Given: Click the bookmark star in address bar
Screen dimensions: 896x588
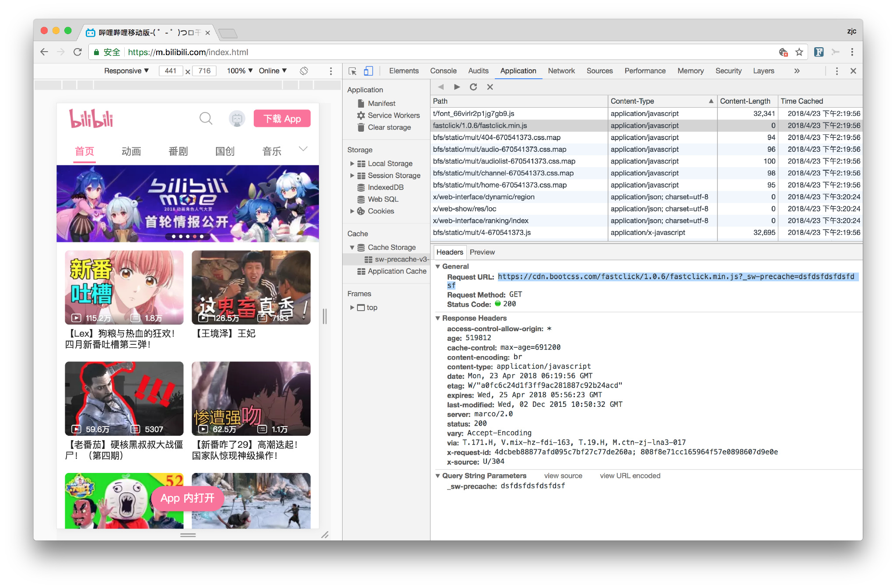Looking at the screenshot, I should (x=799, y=52).
